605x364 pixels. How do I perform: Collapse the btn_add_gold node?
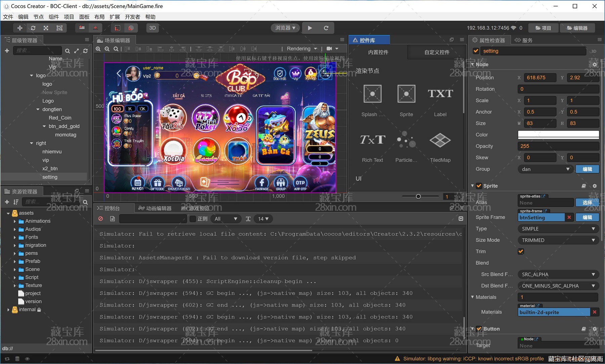click(x=44, y=126)
